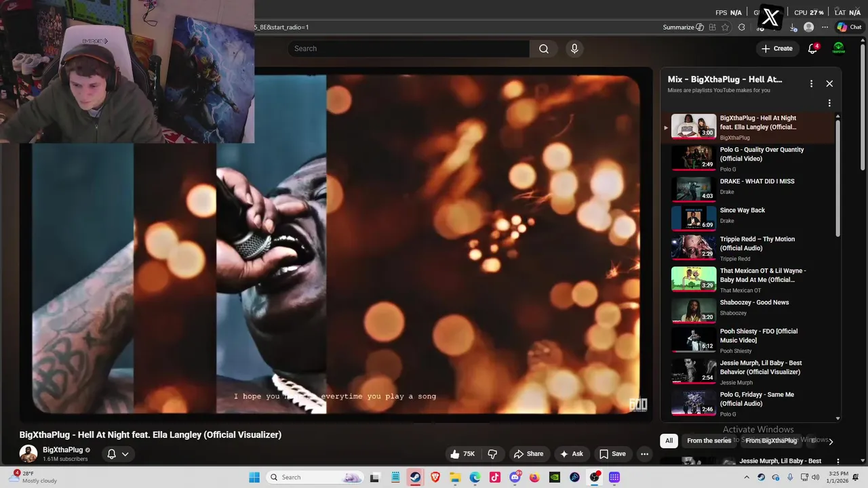The image size is (868, 488).
Task: Open Steam from the taskbar
Action: coord(415,477)
